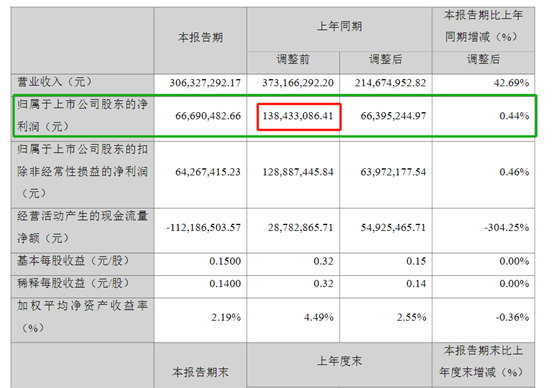The image size is (554, 388).
Task: Click the 上年度末 header
Action: [x=339, y=361]
